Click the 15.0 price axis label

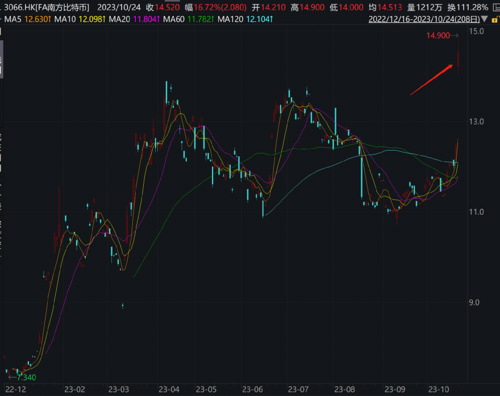point(476,31)
